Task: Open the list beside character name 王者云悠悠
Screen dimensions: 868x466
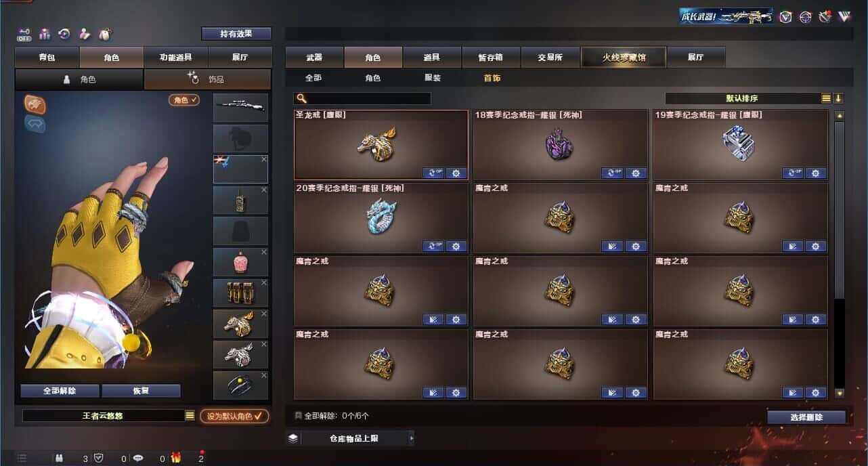Action: point(190,416)
